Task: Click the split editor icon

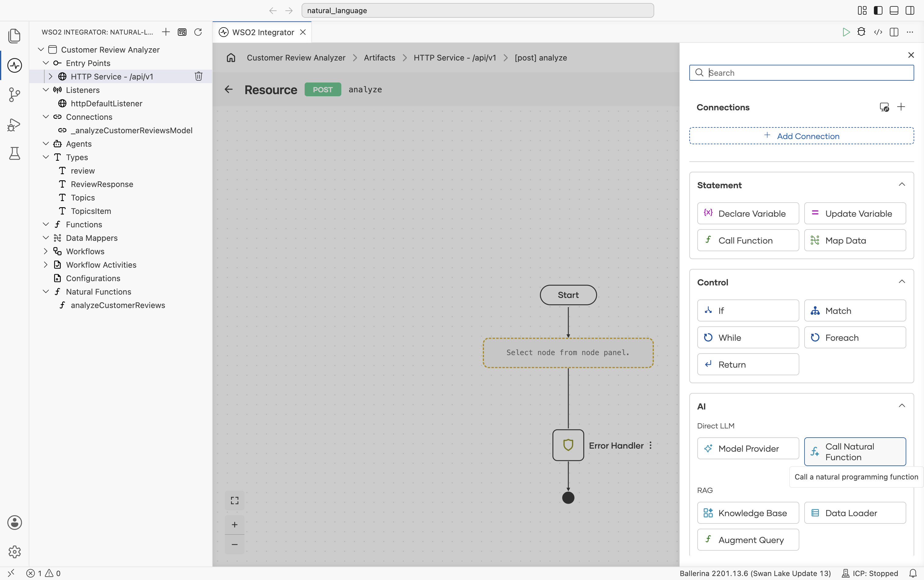Action: click(x=894, y=32)
